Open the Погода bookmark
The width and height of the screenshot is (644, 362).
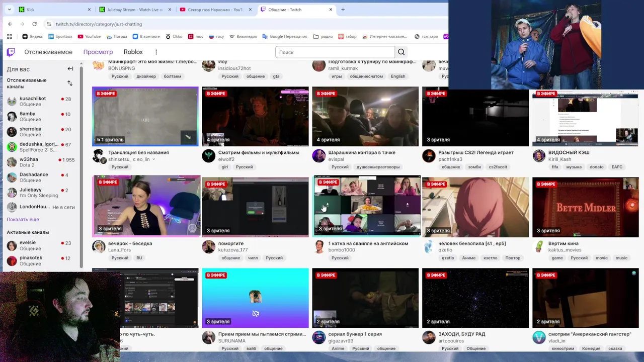point(117,36)
